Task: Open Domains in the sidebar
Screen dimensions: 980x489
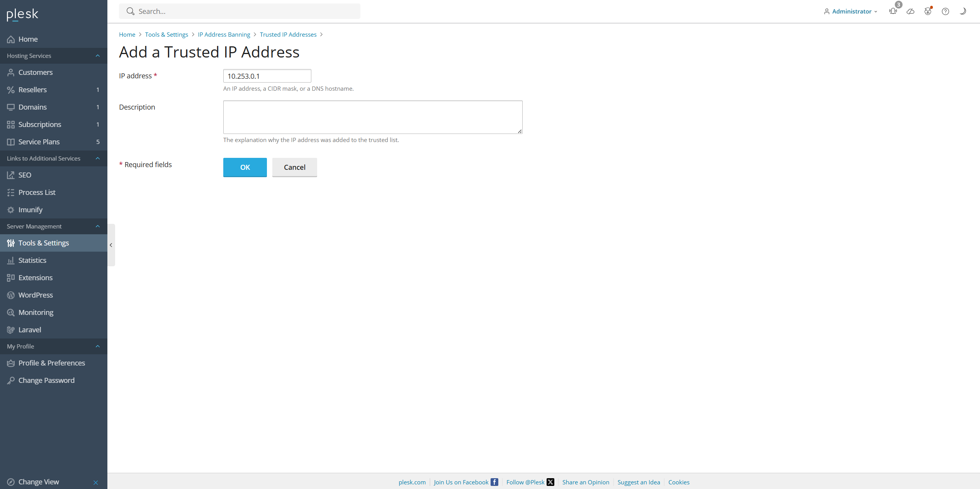Action: (54, 107)
